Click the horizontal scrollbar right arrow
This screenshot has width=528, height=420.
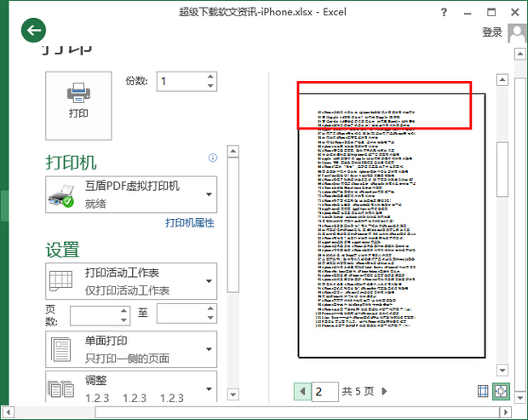tap(506, 412)
